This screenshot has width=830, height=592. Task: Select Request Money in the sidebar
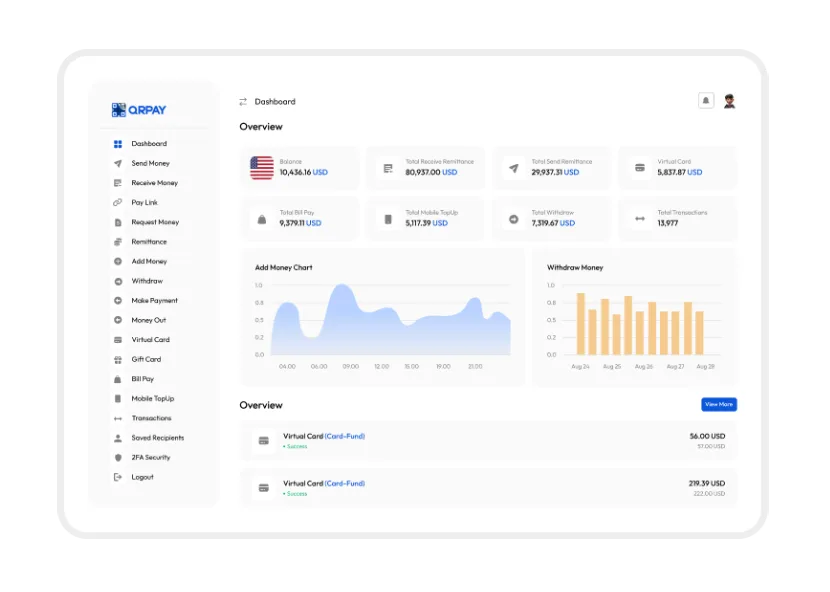pos(155,222)
